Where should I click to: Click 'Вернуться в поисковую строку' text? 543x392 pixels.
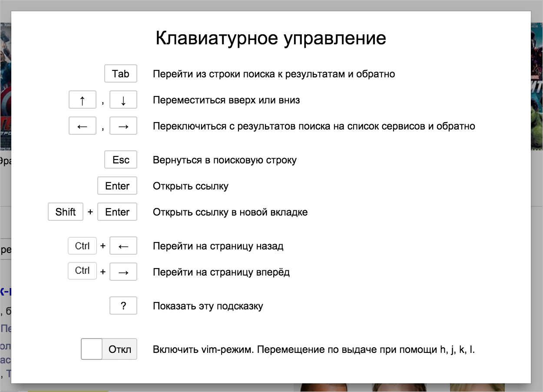pyautogui.click(x=225, y=160)
